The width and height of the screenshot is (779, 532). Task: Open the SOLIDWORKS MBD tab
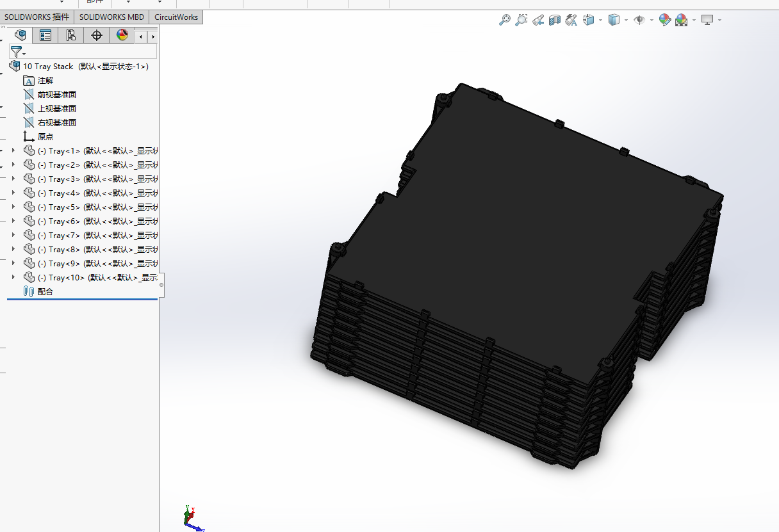(112, 17)
